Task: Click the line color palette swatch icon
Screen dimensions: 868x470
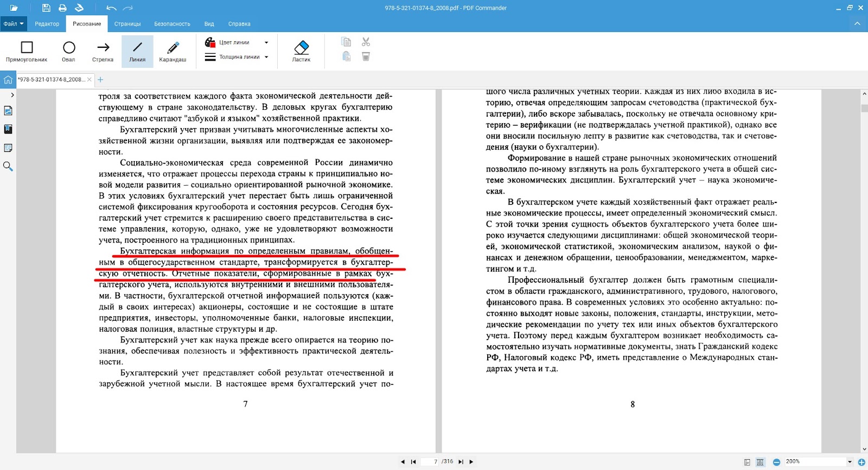Action: click(x=210, y=42)
